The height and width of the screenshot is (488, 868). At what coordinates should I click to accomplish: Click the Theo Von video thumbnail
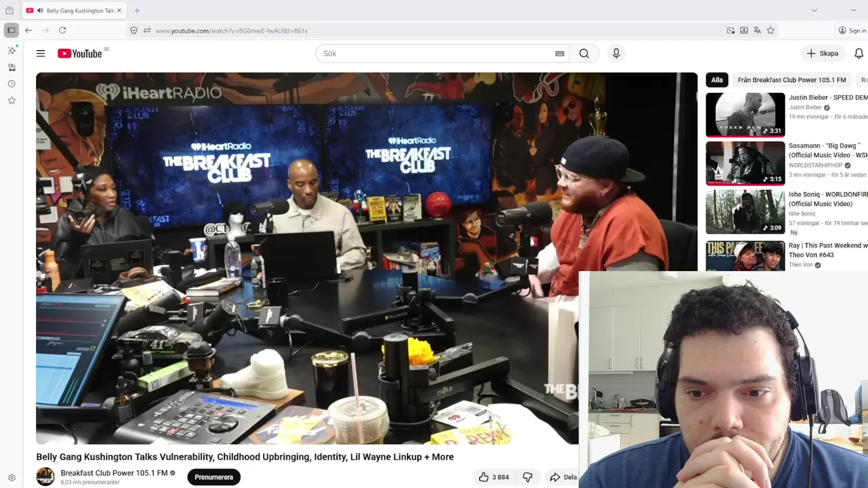[745, 256]
